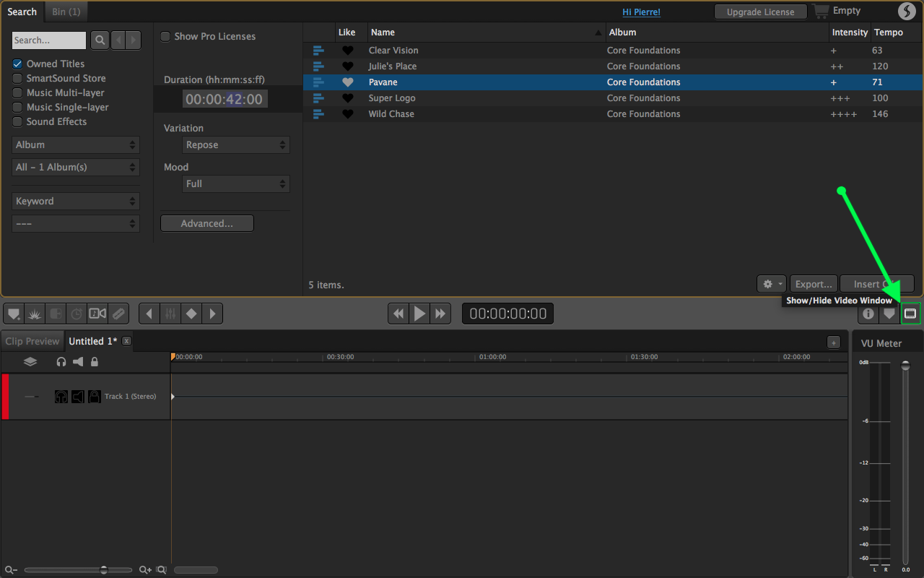Open the mixer sliders icon
Screen dimensions: 924x578
click(170, 314)
